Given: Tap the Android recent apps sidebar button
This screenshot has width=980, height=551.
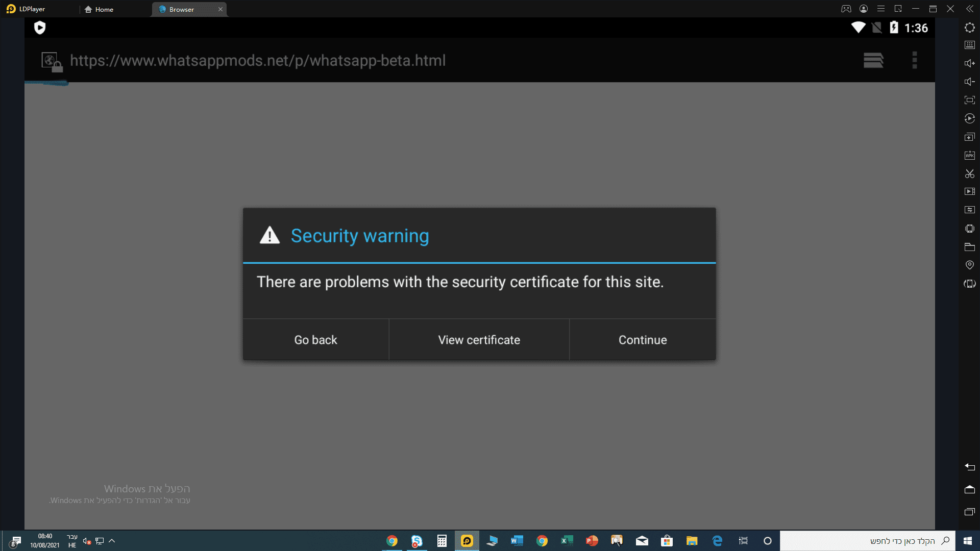Looking at the screenshot, I should pyautogui.click(x=970, y=512).
